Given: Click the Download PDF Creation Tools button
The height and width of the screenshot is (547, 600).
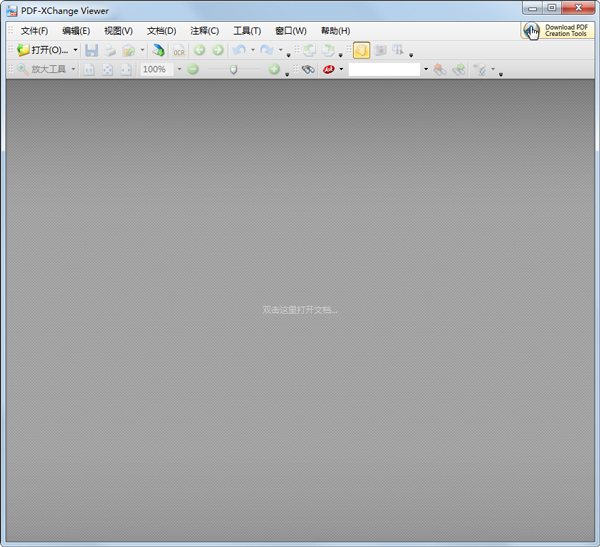Looking at the screenshot, I should (x=557, y=31).
